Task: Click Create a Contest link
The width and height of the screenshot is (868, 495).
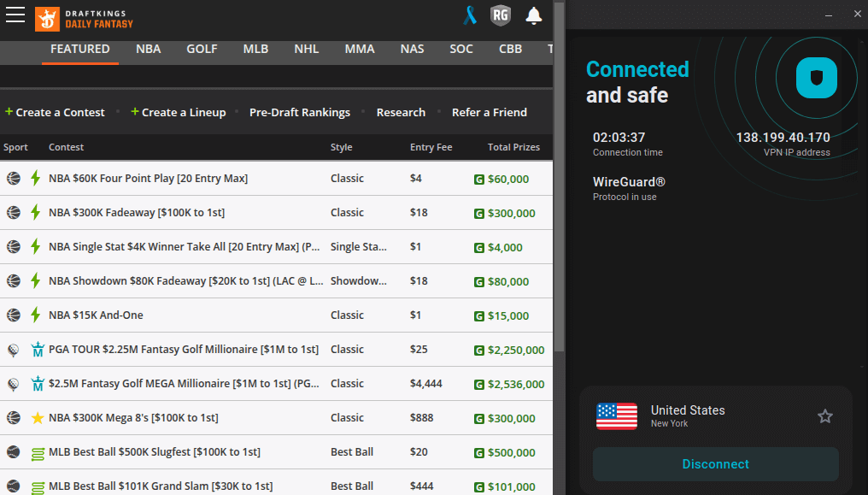Action: (x=55, y=112)
